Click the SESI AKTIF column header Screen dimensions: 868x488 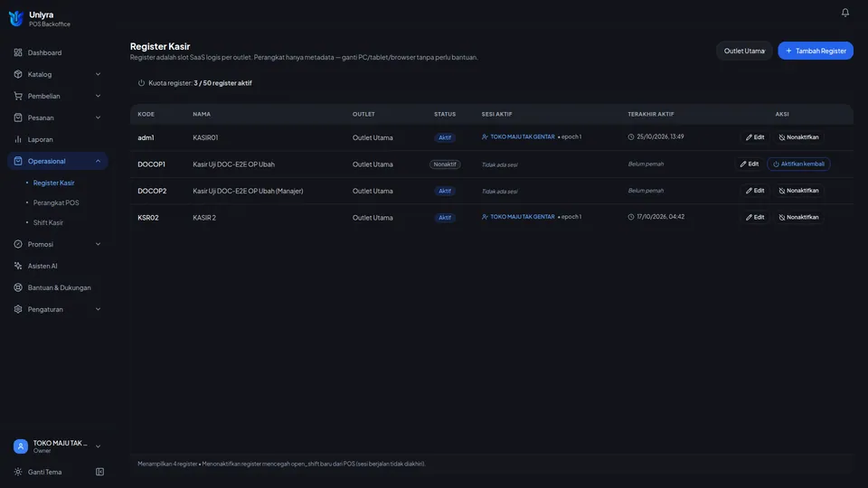496,114
